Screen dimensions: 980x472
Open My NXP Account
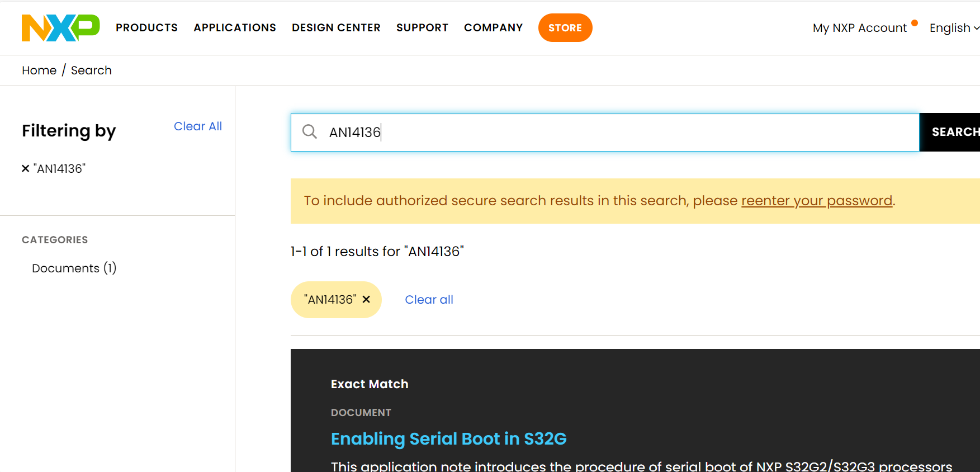(859, 28)
